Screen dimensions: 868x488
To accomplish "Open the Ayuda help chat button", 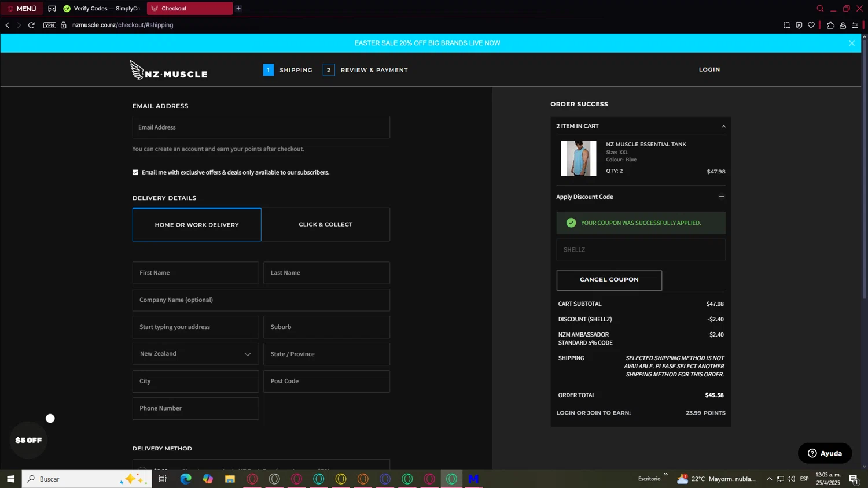I will 825,454.
